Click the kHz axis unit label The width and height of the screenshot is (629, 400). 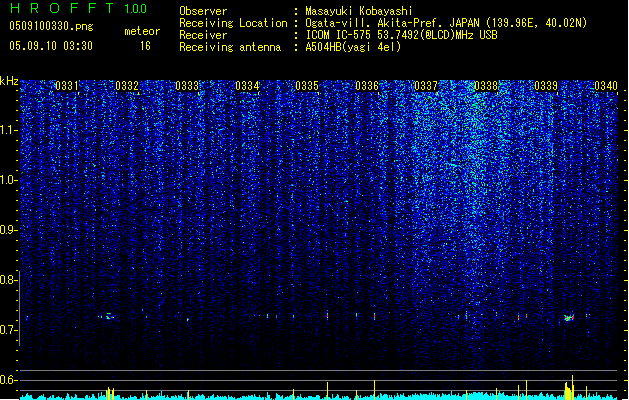pos(9,81)
